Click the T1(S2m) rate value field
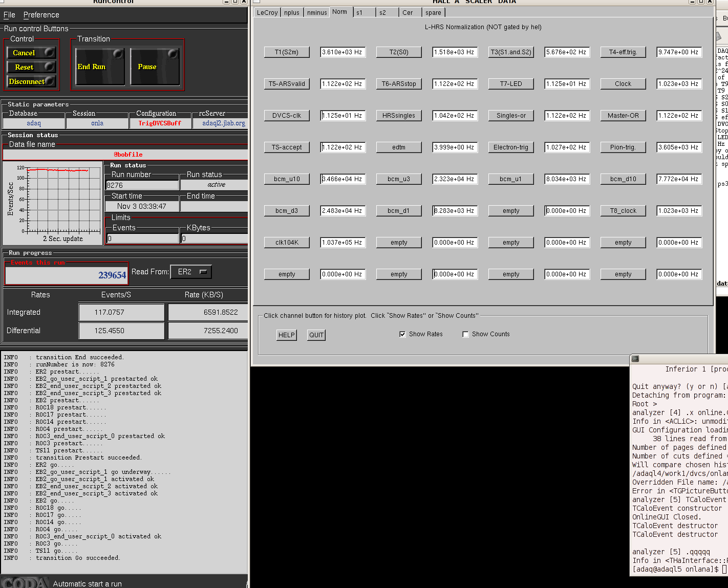The width and height of the screenshot is (728, 588). [342, 52]
